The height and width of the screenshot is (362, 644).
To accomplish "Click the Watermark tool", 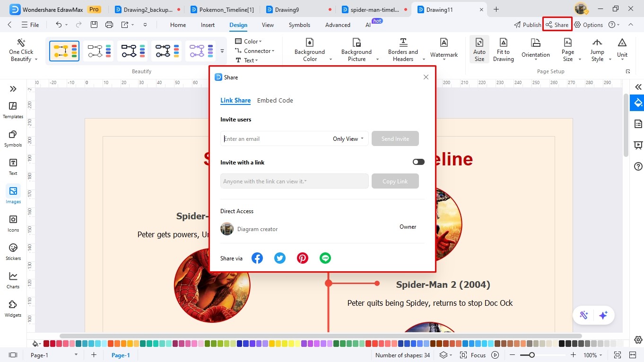I will (x=444, y=50).
